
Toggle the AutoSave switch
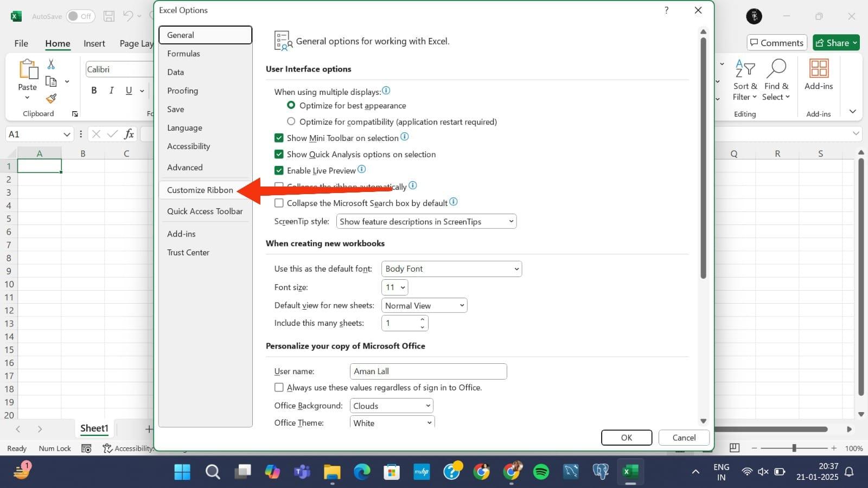(80, 16)
